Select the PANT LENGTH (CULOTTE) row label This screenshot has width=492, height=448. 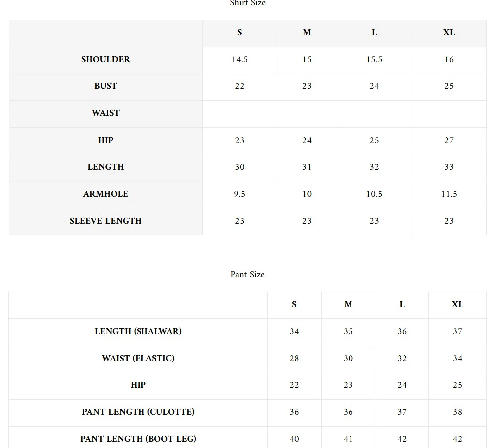[138, 412]
